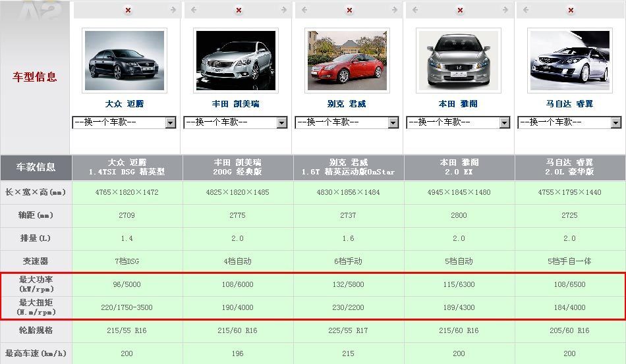Remove the 丰田 凯美瑞 column with red X
Viewport: 626px width, 364px height.
pos(239,11)
